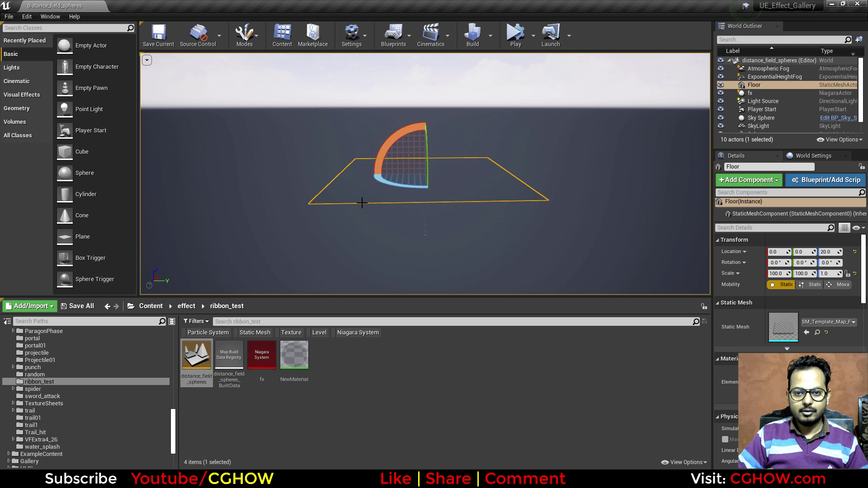Set mobility to Movable
The height and width of the screenshot is (488, 868).
click(837, 284)
